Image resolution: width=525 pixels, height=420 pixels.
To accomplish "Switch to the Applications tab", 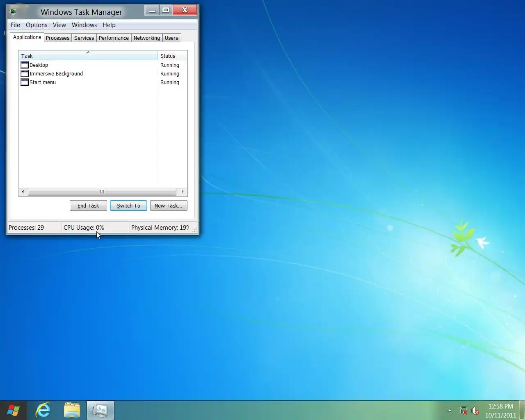I will point(27,37).
